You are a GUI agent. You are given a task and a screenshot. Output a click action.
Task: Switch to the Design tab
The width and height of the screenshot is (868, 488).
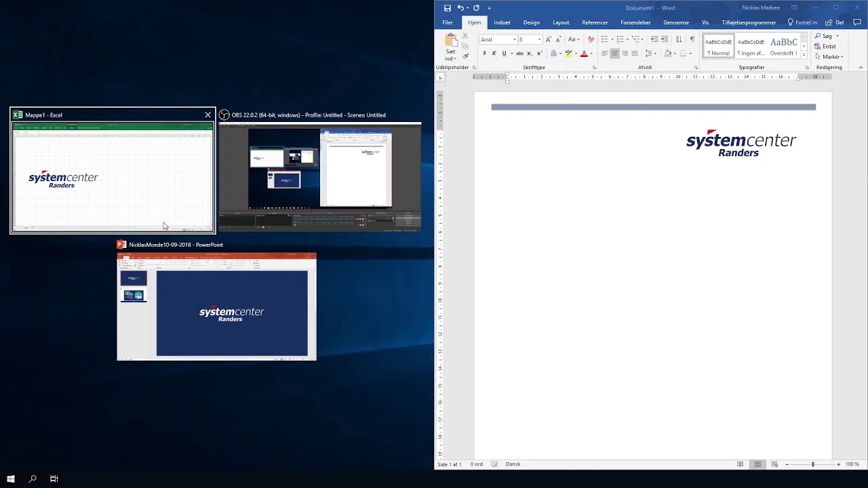532,22
